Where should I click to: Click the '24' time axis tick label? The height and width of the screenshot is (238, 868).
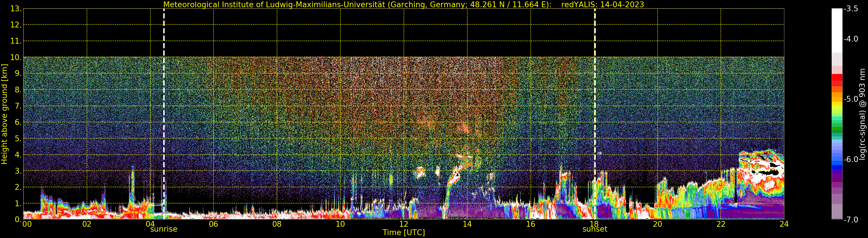tap(784, 224)
